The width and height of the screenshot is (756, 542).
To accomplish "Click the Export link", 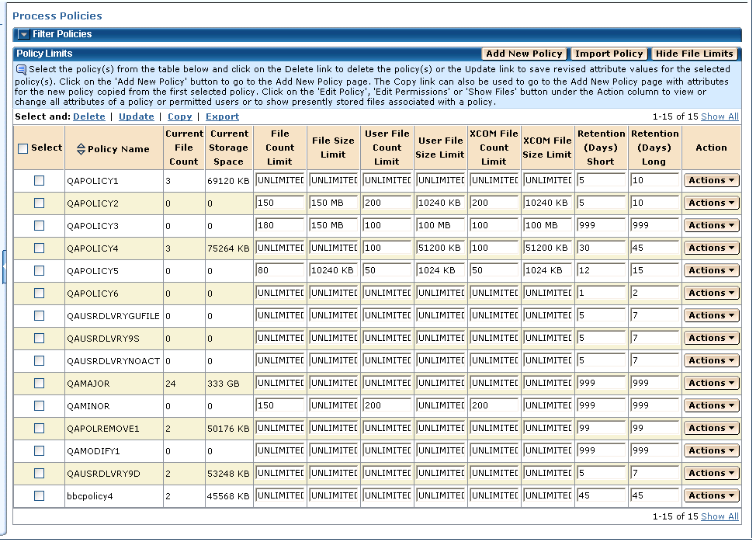I will [222, 116].
